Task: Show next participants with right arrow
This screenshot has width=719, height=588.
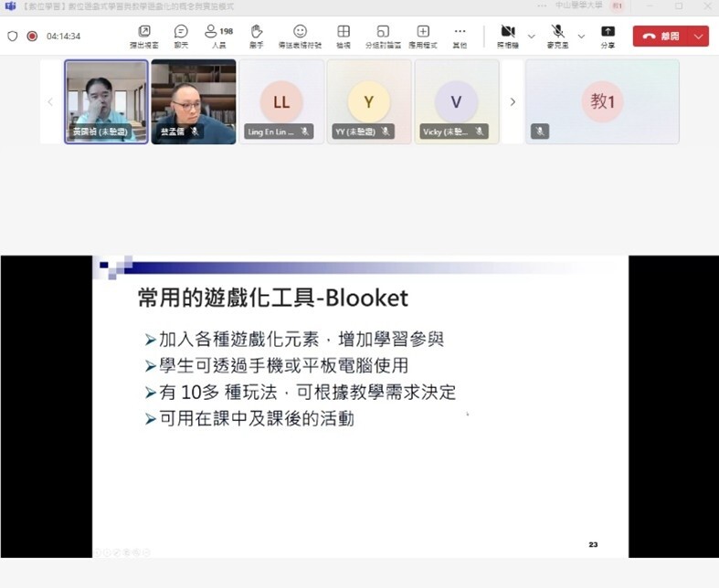Action: [x=513, y=102]
